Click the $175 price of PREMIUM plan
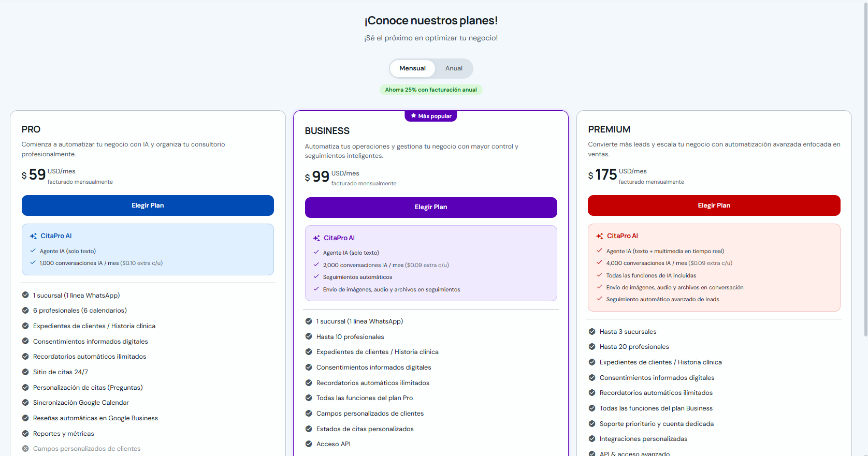Viewport: 868px width, 456px height. point(602,175)
